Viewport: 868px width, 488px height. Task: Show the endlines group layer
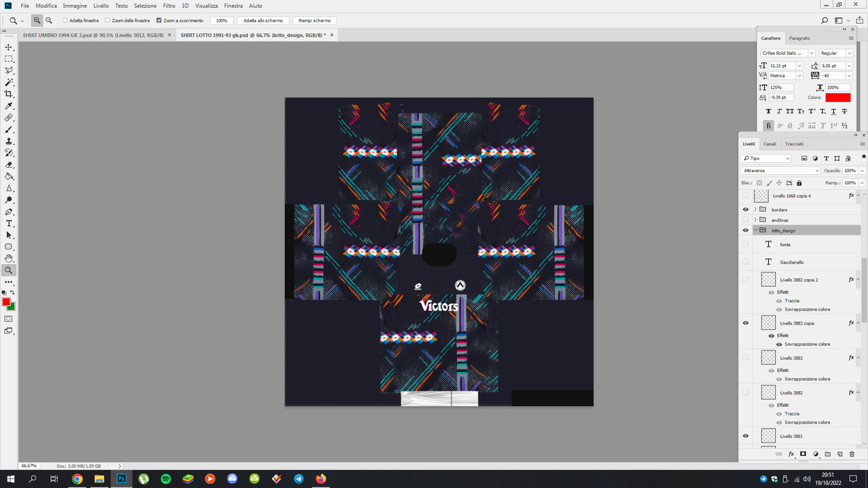pyautogui.click(x=745, y=220)
